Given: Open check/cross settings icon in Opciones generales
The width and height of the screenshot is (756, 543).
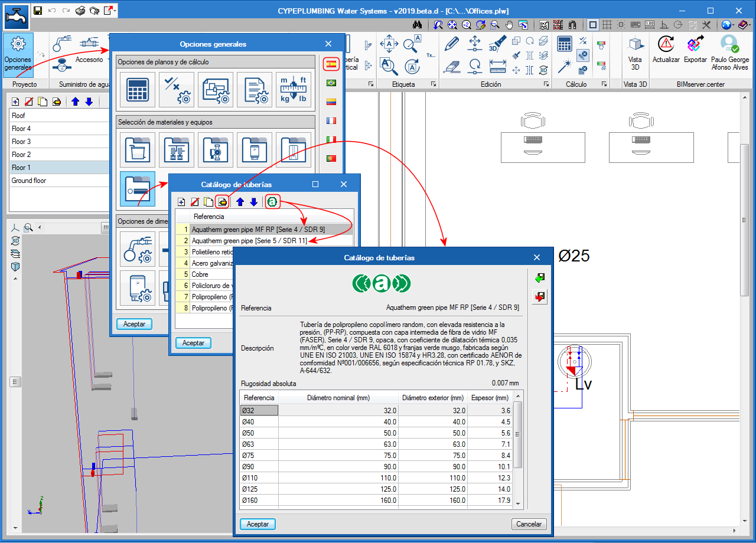Looking at the screenshot, I should tap(177, 90).
